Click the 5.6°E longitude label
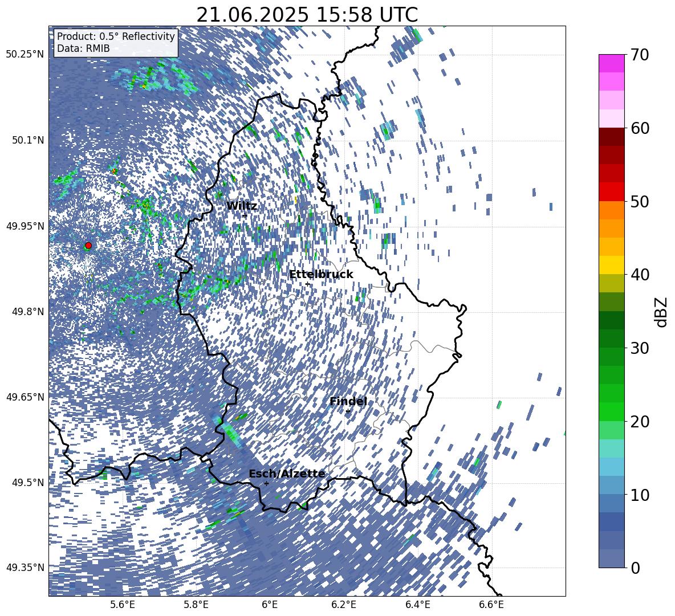 [x=123, y=605]
